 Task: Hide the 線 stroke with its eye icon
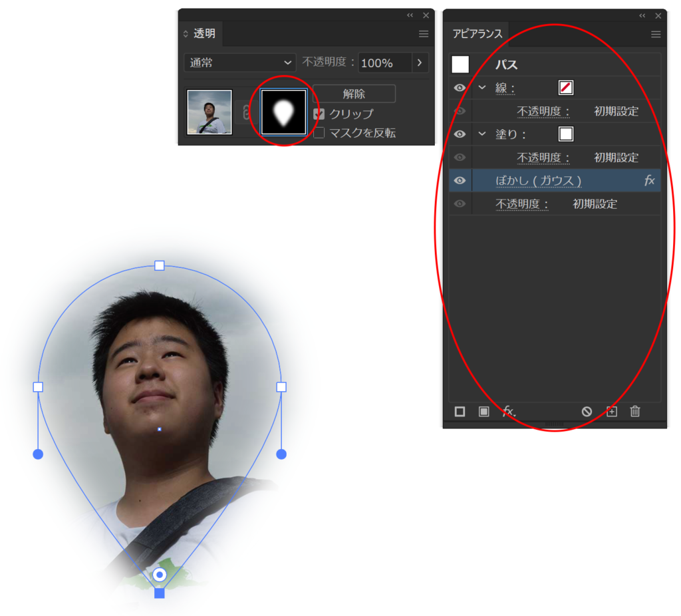pos(460,88)
